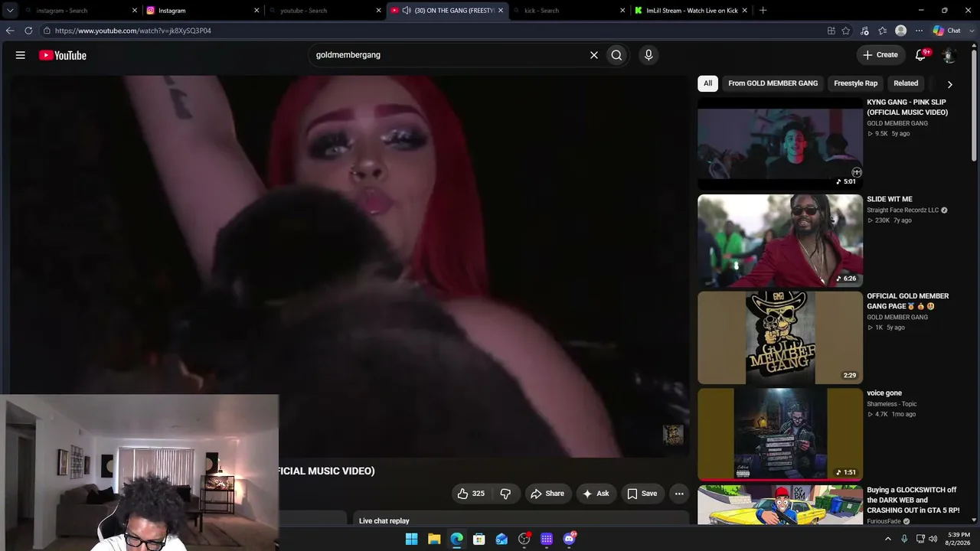Open Discord from the taskbar
The height and width of the screenshot is (551, 980).
tap(569, 539)
